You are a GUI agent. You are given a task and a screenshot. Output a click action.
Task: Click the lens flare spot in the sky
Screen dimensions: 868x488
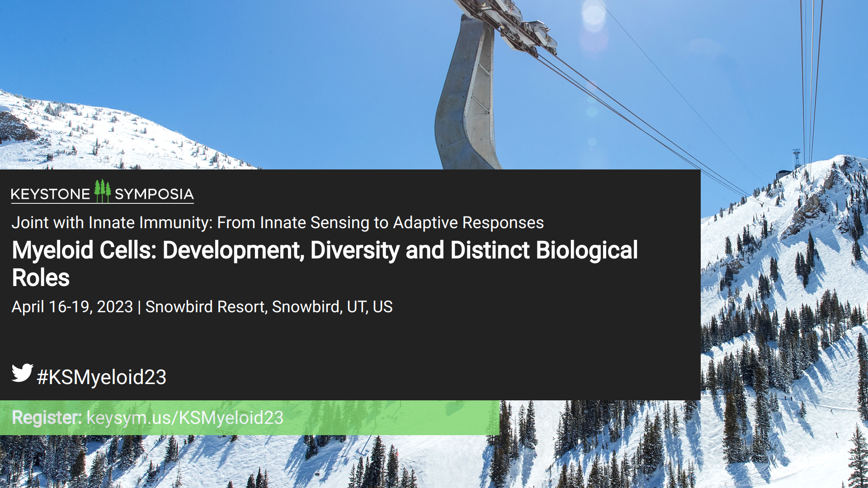pos(593,16)
